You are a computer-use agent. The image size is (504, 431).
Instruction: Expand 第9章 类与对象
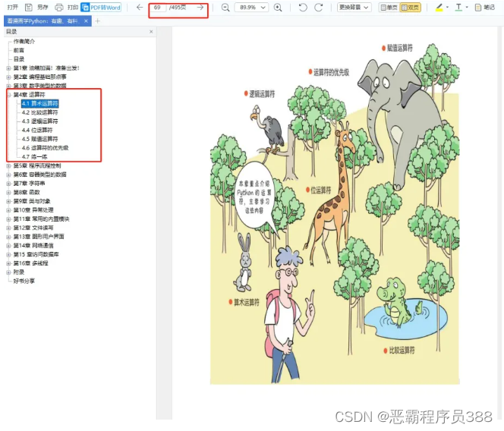pos(8,201)
